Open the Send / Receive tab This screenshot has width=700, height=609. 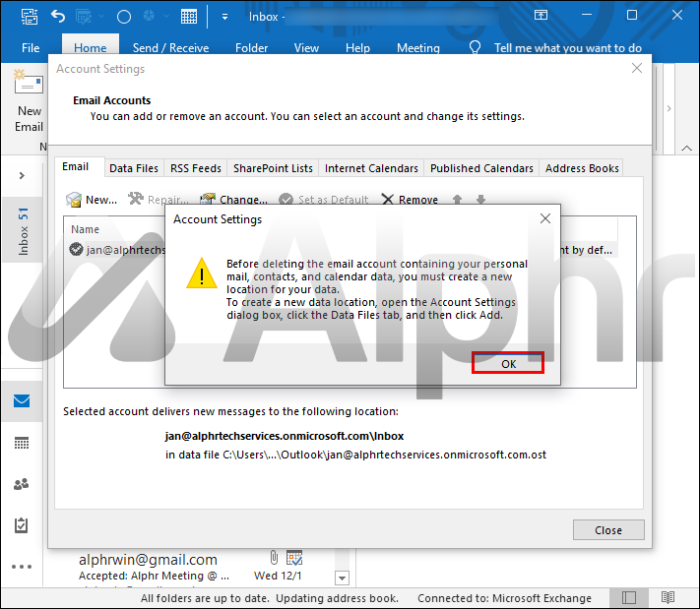click(x=170, y=48)
